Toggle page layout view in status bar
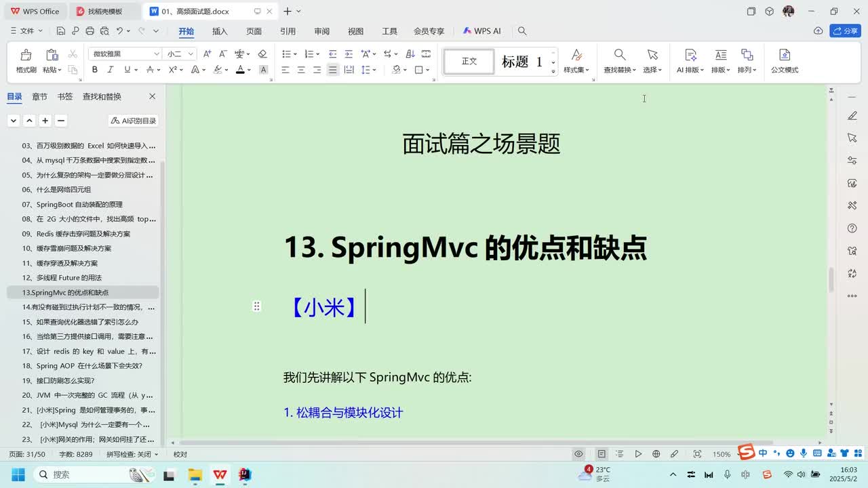Image resolution: width=868 pixels, height=488 pixels. click(601, 454)
